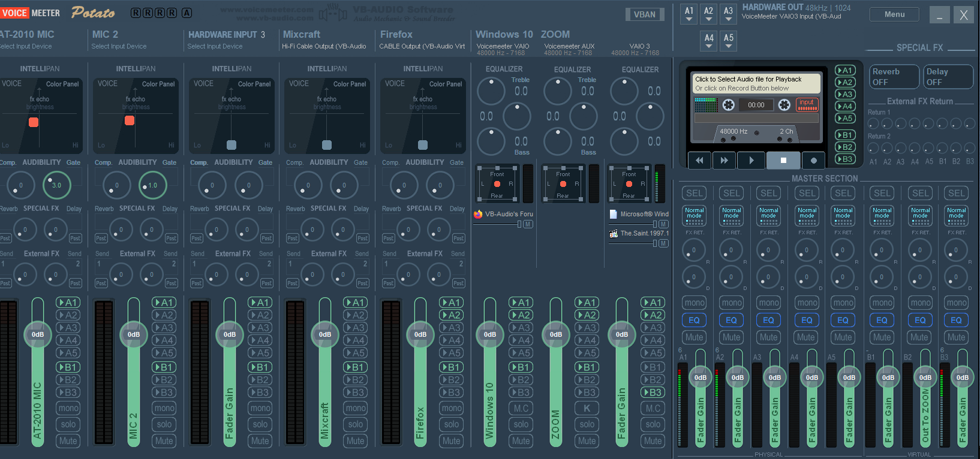Switch Firefox Intellipan to Color Panel

tap(446, 84)
